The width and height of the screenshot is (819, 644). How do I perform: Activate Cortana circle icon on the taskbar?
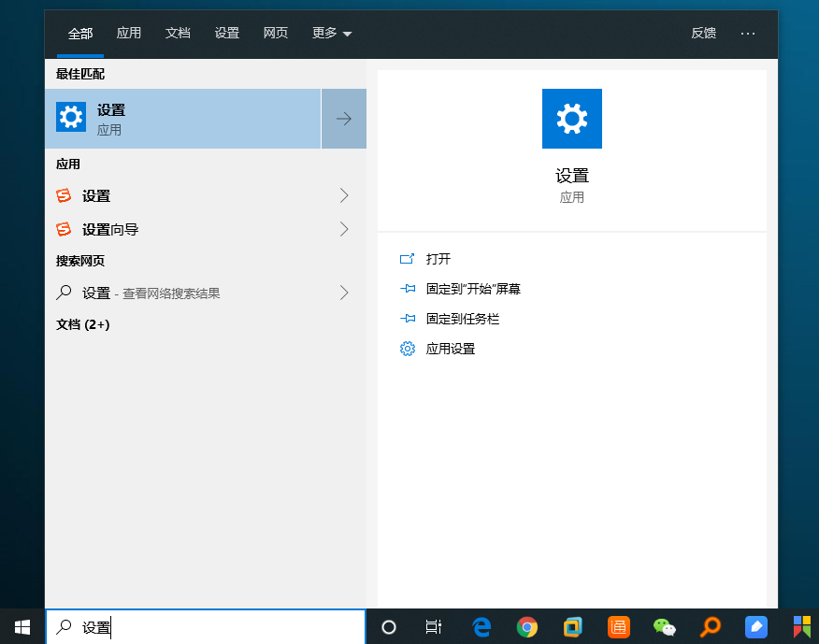tap(389, 627)
